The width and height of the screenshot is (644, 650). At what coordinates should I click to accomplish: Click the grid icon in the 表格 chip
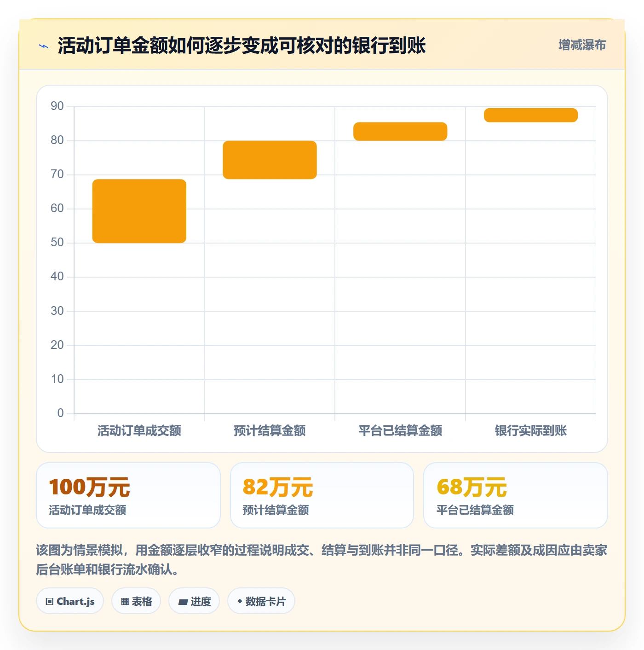tap(125, 602)
